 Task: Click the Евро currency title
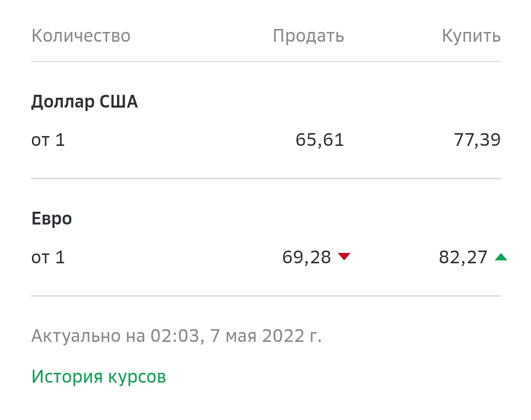pyautogui.click(x=52, y=219)
